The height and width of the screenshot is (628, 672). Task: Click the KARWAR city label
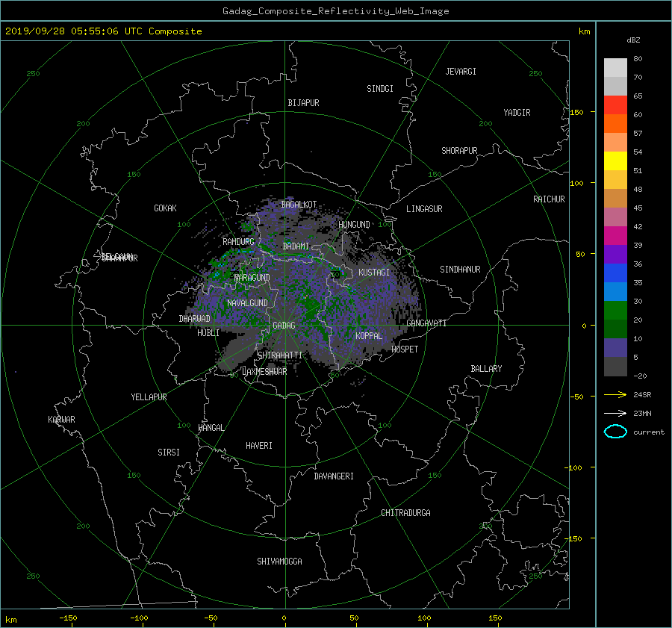click(x=61, y=420)
